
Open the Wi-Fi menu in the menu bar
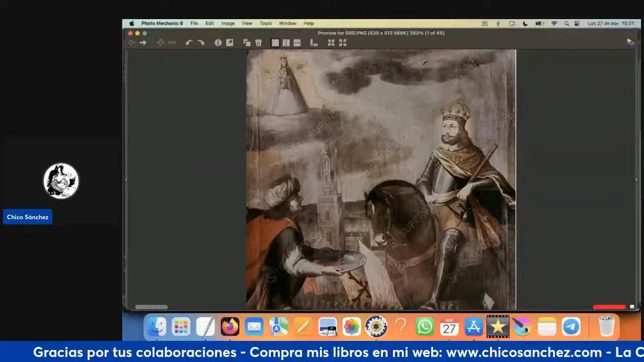pyautogui.click(x=554, y=23)
